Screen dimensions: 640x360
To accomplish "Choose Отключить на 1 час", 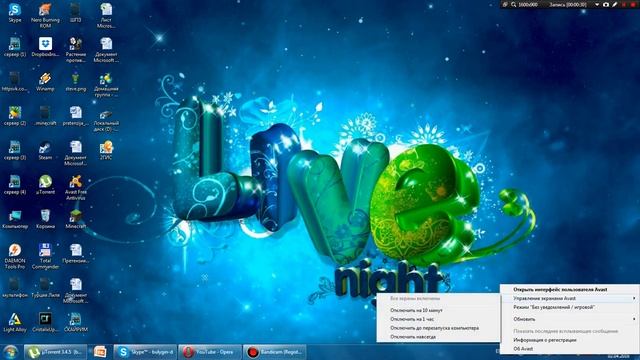I will [x=438, y=319].
